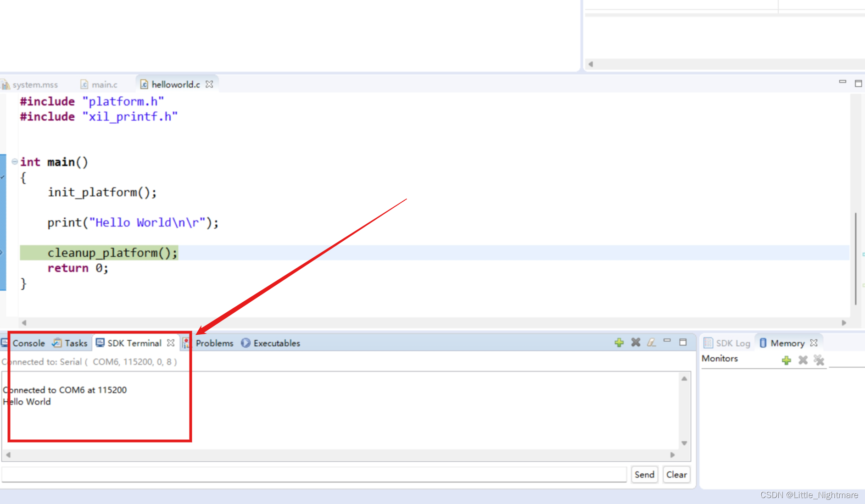Open the Problems tab
This screenshot has height=504, width=865.
208,343
